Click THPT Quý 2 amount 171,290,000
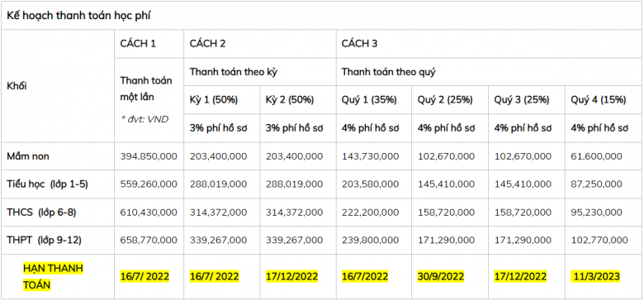The image size is (644, 301). [446, 241]
